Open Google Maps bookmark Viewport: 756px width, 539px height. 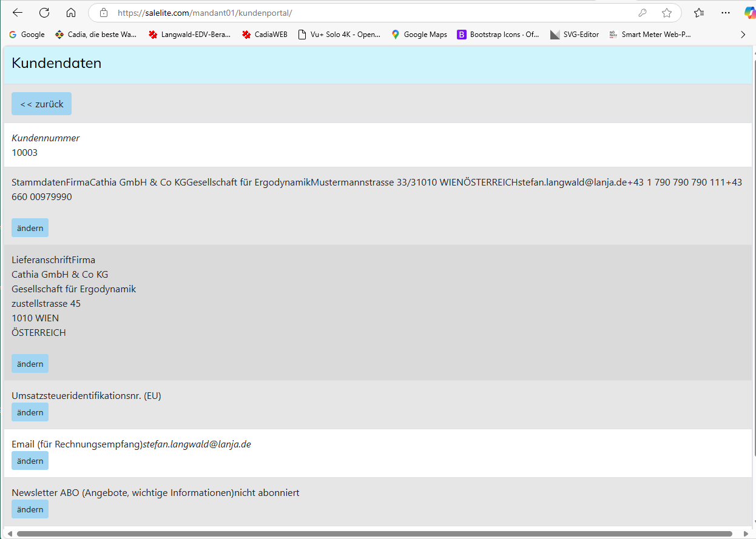point(419,35)
